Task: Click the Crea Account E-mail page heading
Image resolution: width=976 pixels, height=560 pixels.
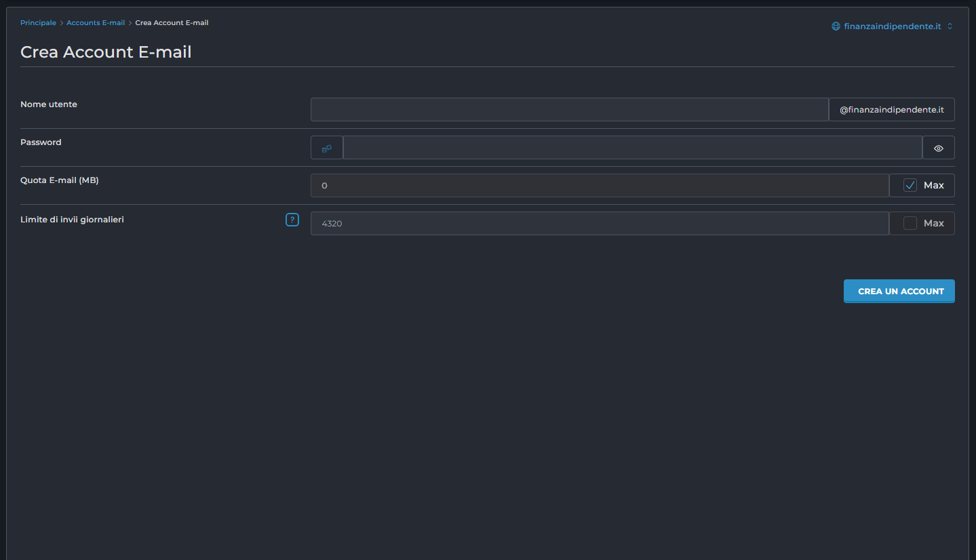Action: [106, 52]
